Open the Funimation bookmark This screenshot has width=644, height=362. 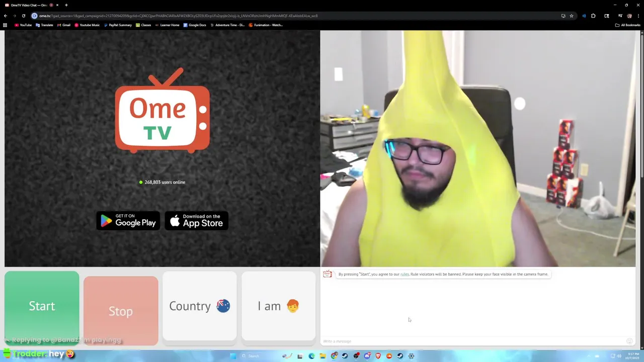tap(266, 25)
